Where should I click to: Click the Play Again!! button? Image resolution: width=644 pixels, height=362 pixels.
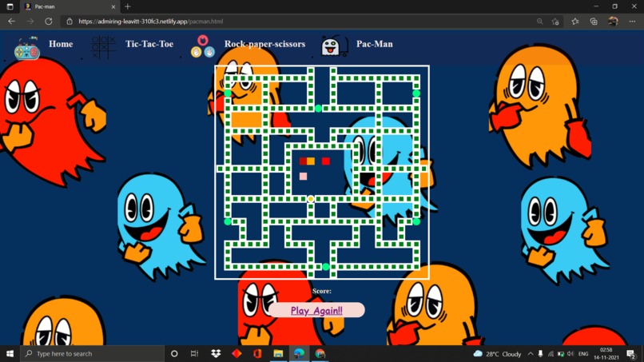316,310
